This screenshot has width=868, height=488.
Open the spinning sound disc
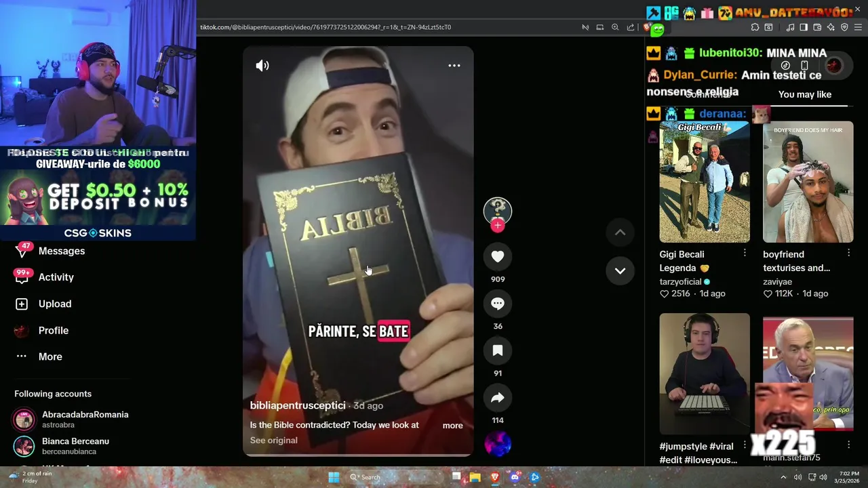point(498,444)
